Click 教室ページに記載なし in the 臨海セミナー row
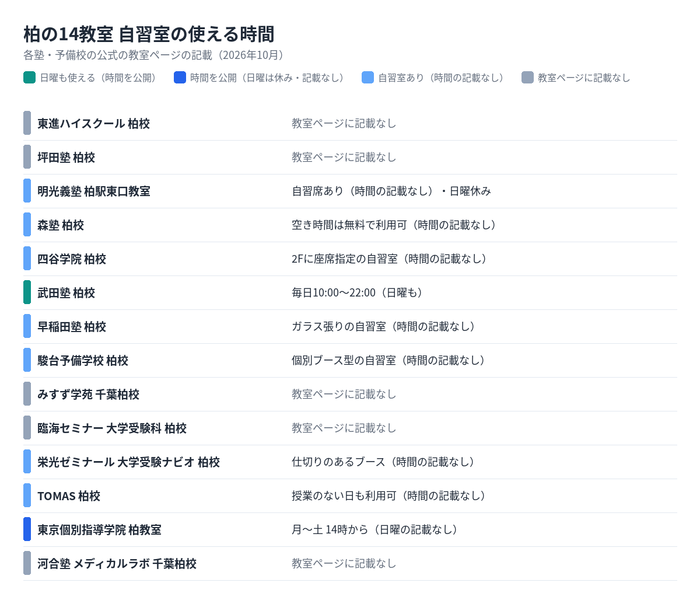This screenshot has height=614, width=700. point(344,428)
